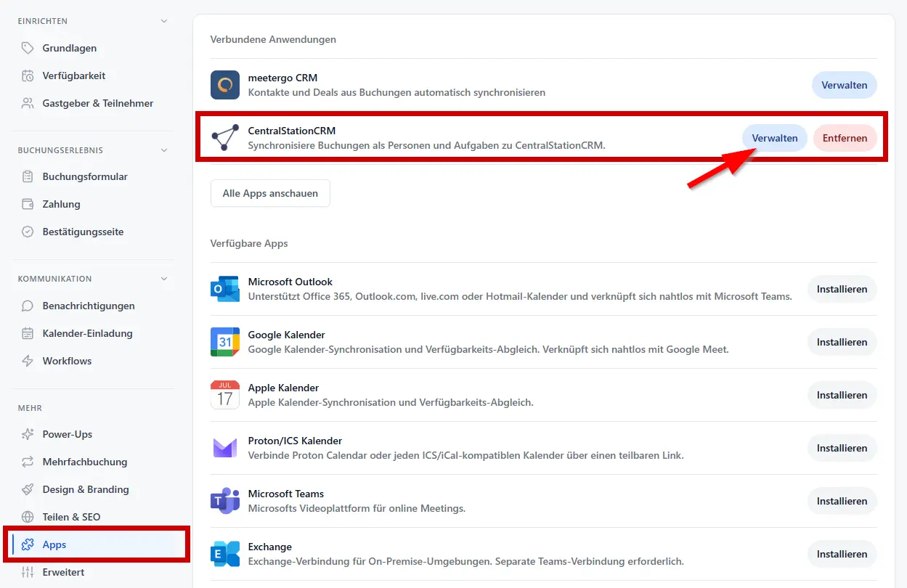Click the Verfügbarkeit calendar-clock icon

[28, 75]
